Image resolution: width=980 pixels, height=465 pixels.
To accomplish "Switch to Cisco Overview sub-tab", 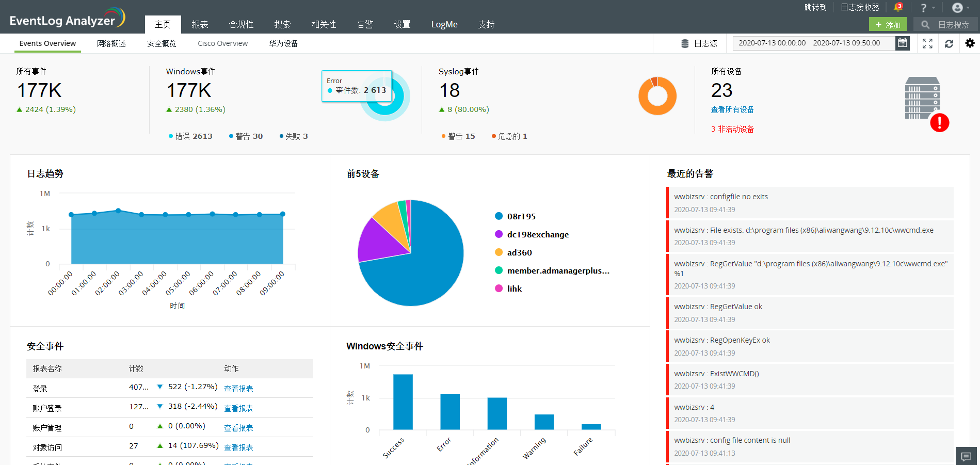I will tap(223, 43).
